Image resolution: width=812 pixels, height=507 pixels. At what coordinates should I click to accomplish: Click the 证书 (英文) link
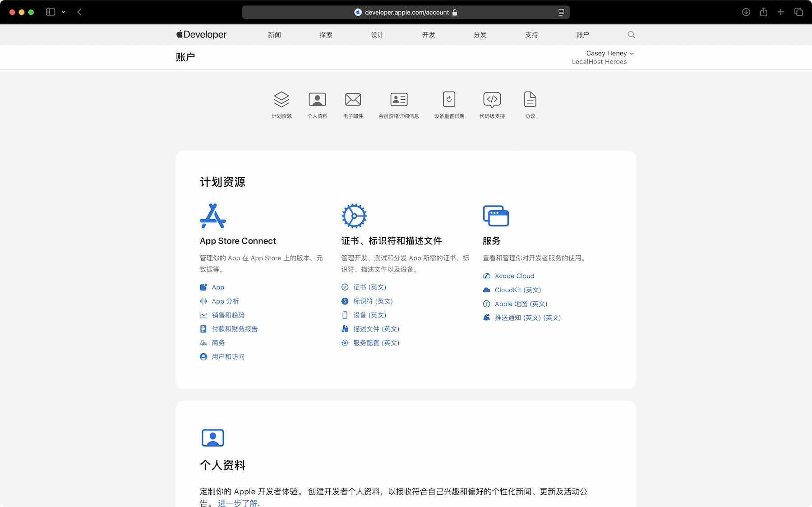coord(369,287)
